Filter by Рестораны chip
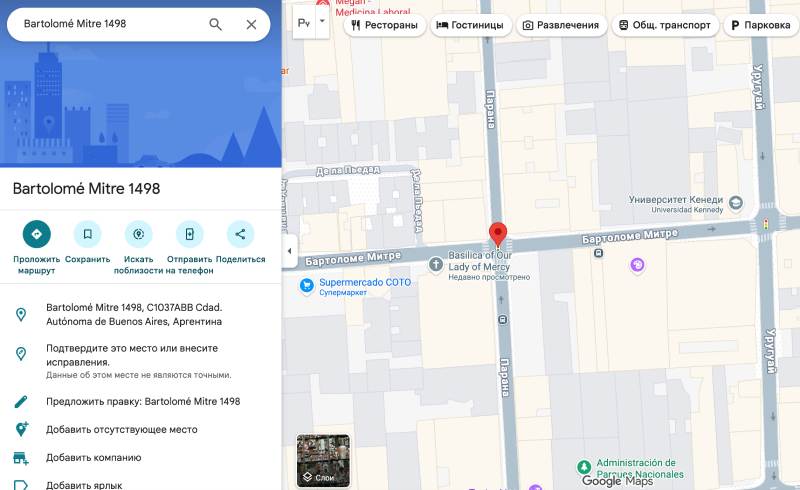The width and height of the screenshot is (800, 490). tap(385, 25)
